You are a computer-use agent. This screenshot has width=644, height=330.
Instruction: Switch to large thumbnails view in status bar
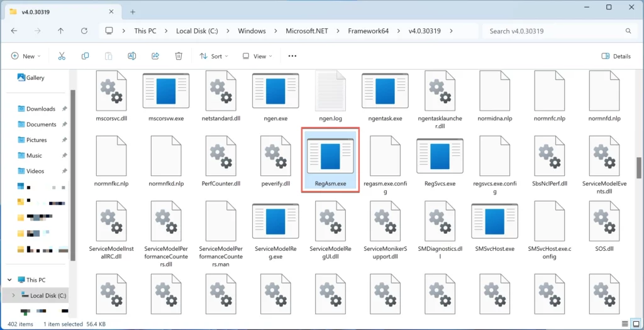tap(636, 324)
